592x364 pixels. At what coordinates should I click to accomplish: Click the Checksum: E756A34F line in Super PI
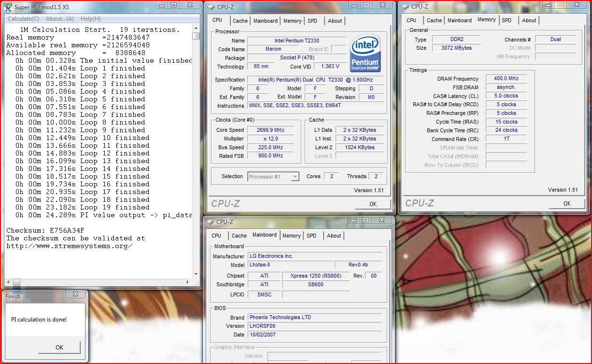pyautogui.click(x=45, y=230)
